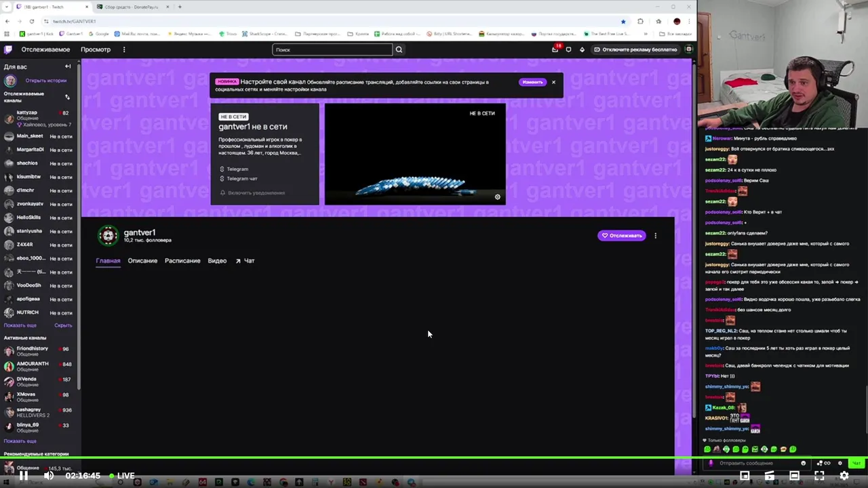Image resolution: width=868 pixels, height=488 pixels.
Task: Open the offline video player settings gear
Action: tap(497, 197)
